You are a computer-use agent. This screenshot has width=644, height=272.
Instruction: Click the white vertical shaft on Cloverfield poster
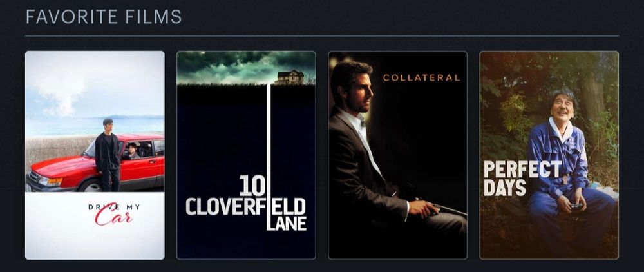pos(269,156)
